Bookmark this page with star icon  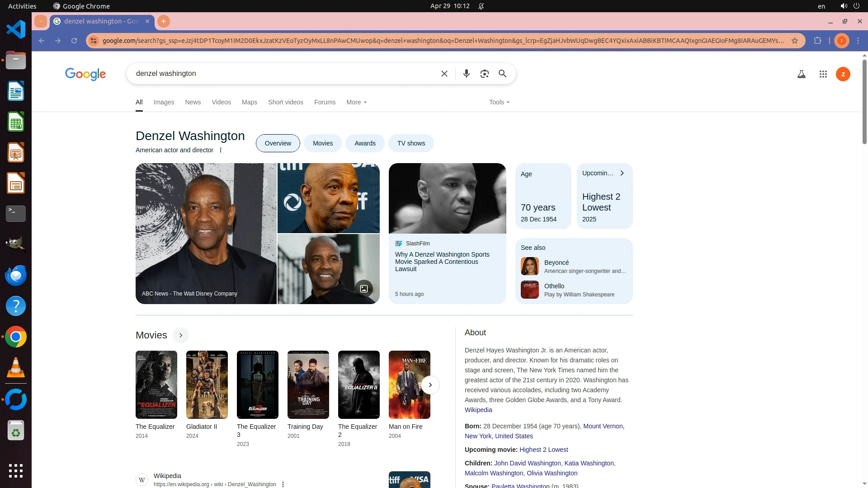click(795, 41)
